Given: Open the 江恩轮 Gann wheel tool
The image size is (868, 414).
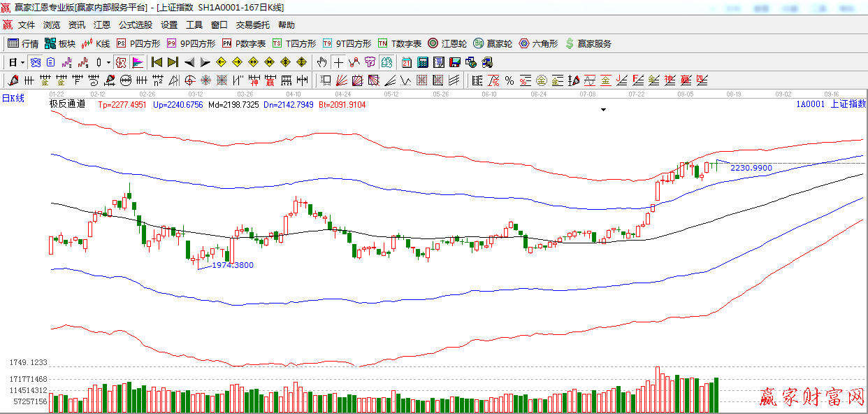Looking at the screenshot, I should [x=447, y=43].
